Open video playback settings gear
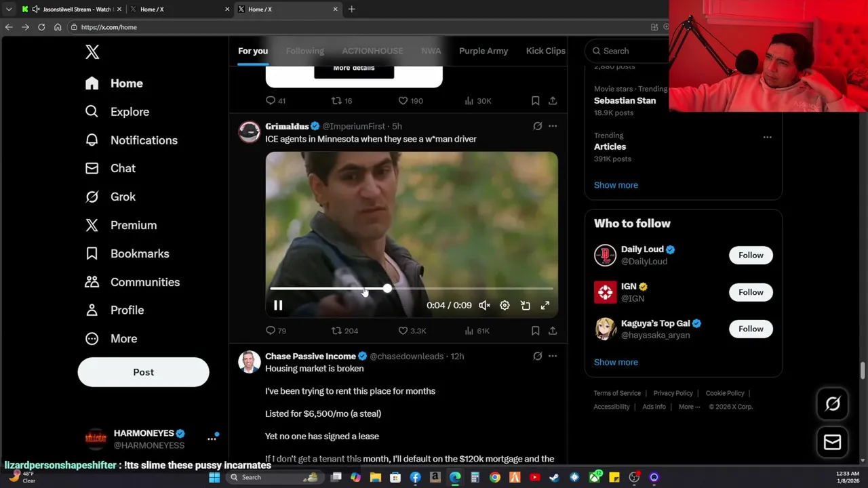 pos(505,306)
